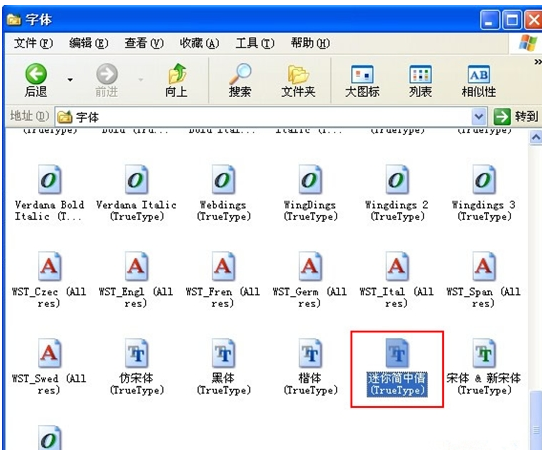542x450 pixels.
Task: Click the Back (后退) toolbar button
Action: pos(36,80)
